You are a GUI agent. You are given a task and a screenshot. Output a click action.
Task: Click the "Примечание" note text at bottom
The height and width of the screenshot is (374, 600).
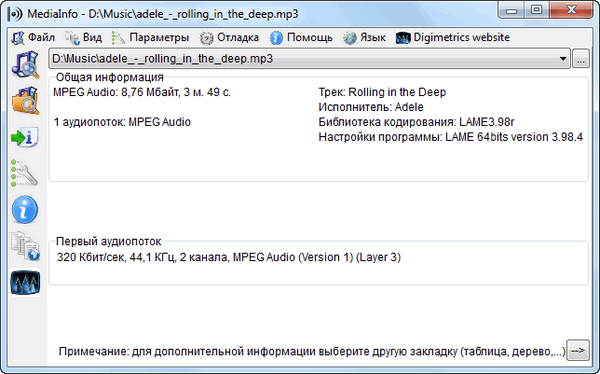tap(311, 351)
